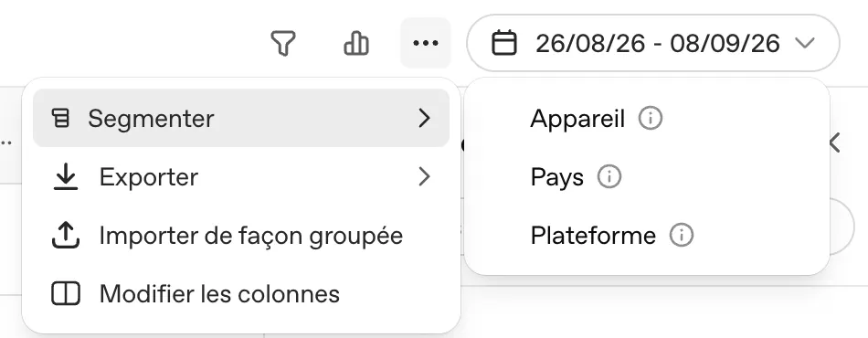Screen dimensions: 868x338
Task: Open the Exporter menu entry
Action: coord(241,177)
